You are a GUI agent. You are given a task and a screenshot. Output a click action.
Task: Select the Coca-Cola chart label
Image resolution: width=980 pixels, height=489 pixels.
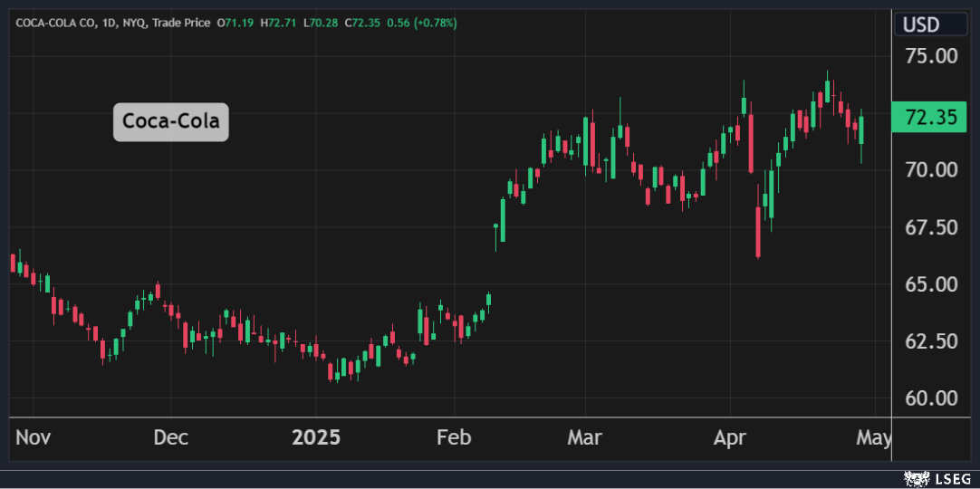coord(171,120)
